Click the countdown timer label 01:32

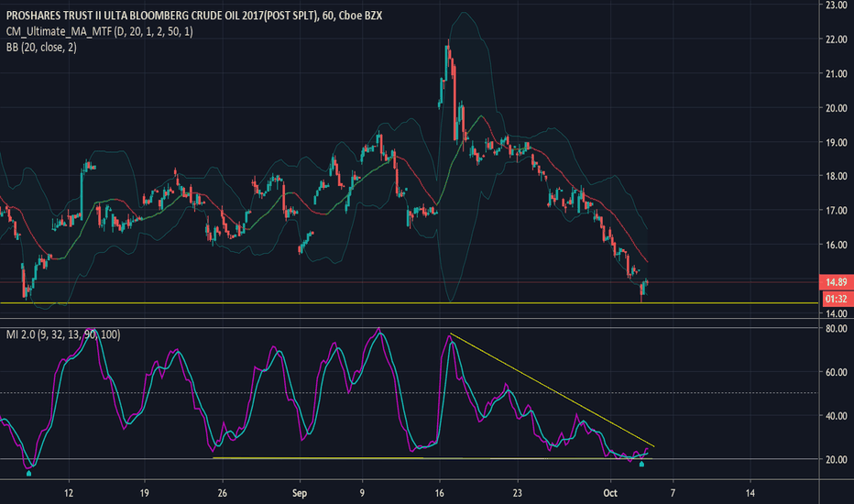point(836,299)
